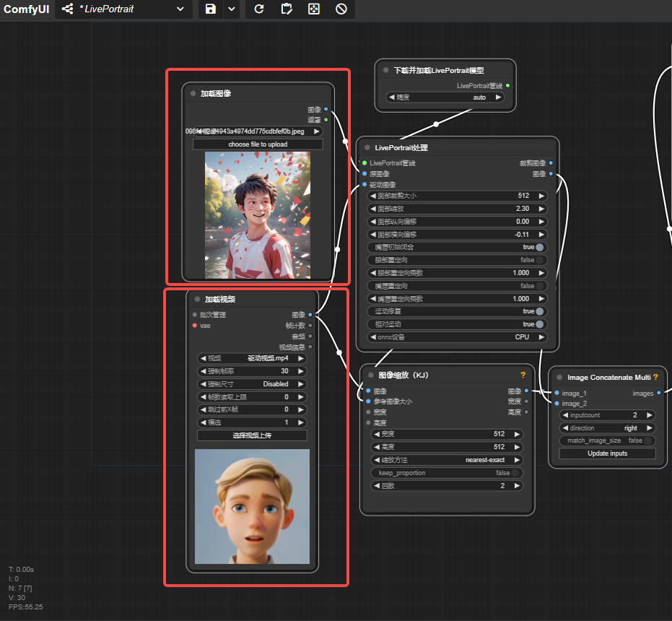Image resolution: width=672 pixels, height=621 pixels.
Task: Click the boy portrait thumbnail in 加载图像
Action: [x=258, y=215]
